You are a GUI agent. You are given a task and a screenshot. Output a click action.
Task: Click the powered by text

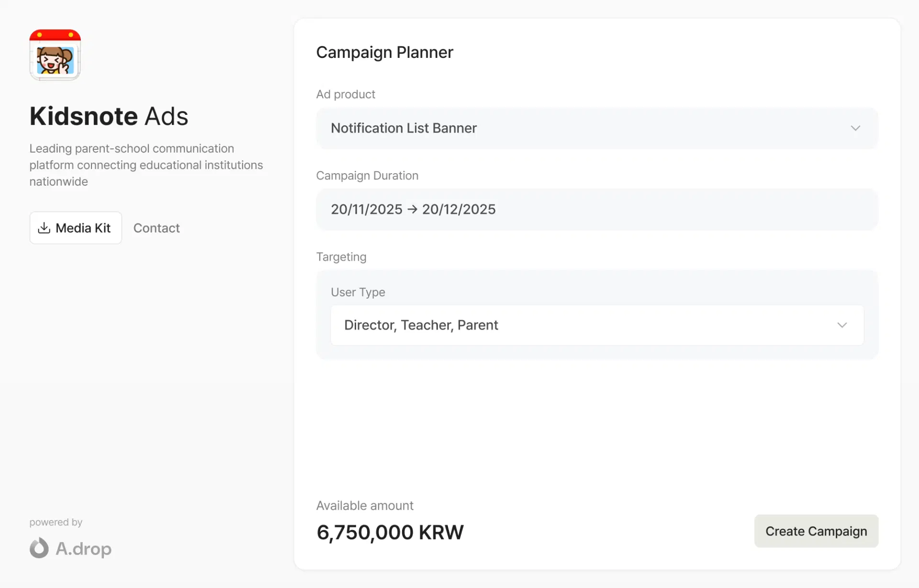[x=56, y=522]
